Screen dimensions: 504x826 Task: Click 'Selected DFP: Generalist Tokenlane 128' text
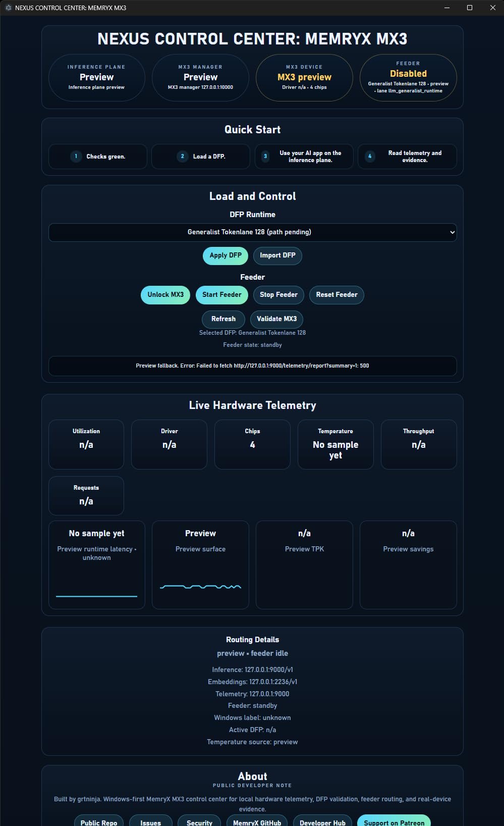[x=252, y=333]
